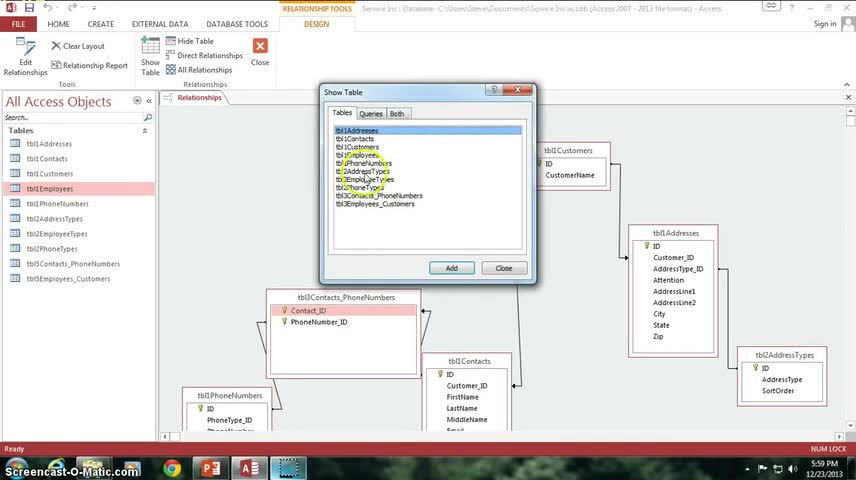Click Close button in Show Table dialog
Viewport: 856px width, 480px height.
pos(504,268)
